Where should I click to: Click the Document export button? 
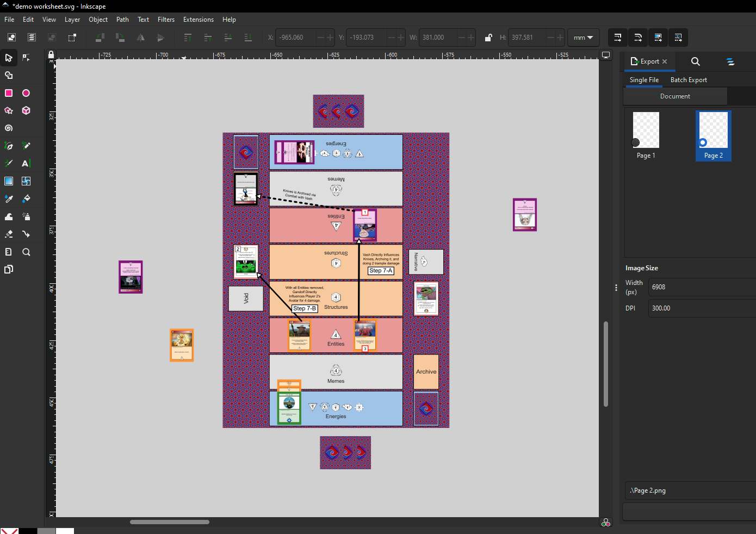[675, 96]
